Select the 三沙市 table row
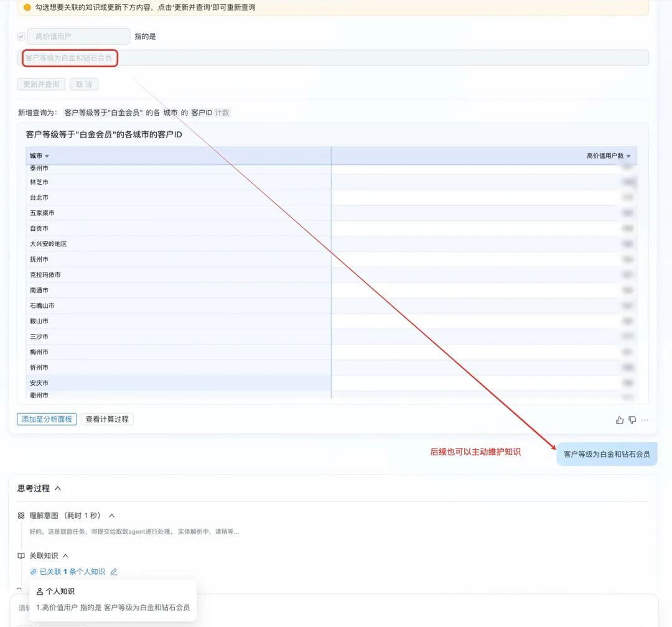Viewport: 672px width, 627px height. pos(331,337)
